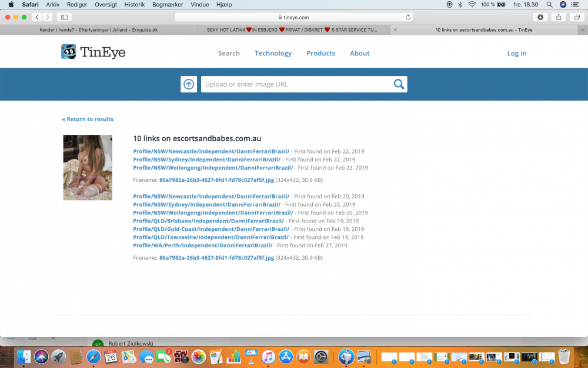Click the '10 links on escortsandbabes.com.au' heading
Image resolution: width=588 pixels, height=368 pixels.
tap(197, 138)
